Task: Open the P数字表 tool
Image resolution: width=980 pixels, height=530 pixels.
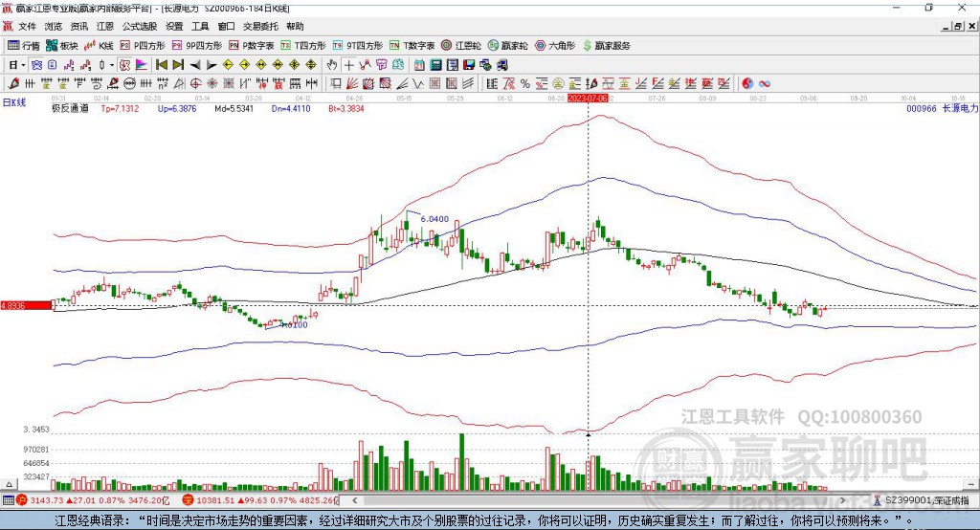Action: (x=252, y=46)
